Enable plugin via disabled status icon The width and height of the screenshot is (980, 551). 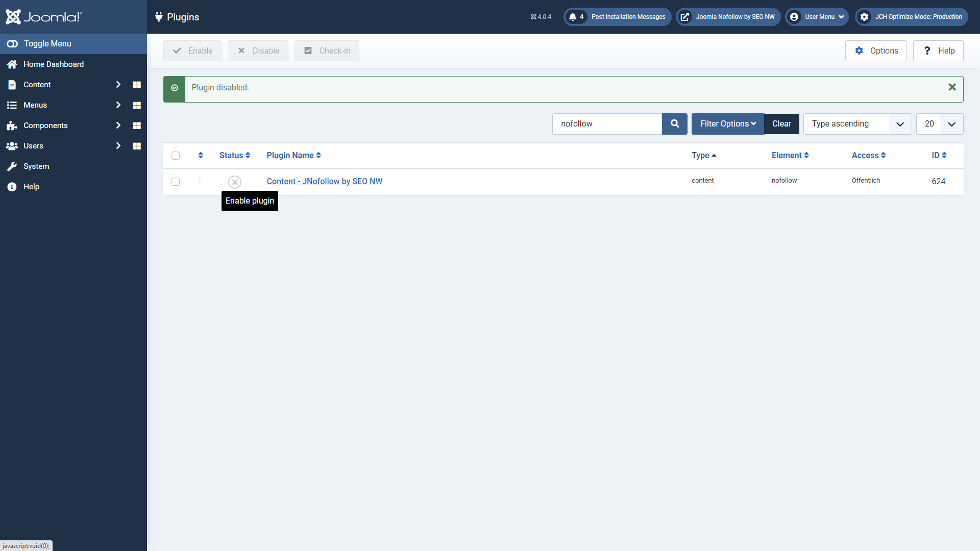click(x=235, y=182)
